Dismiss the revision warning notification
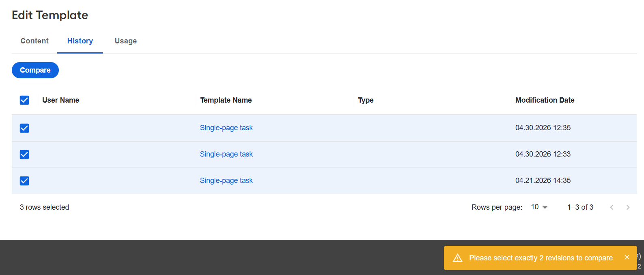The height and width of the screenshot is (275, 644). click(x=627, y=257)
